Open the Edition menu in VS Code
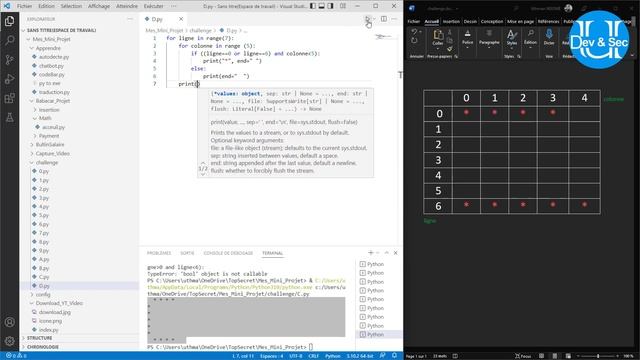The width and height of the screenshot is (640, 360). click(46, 6)
